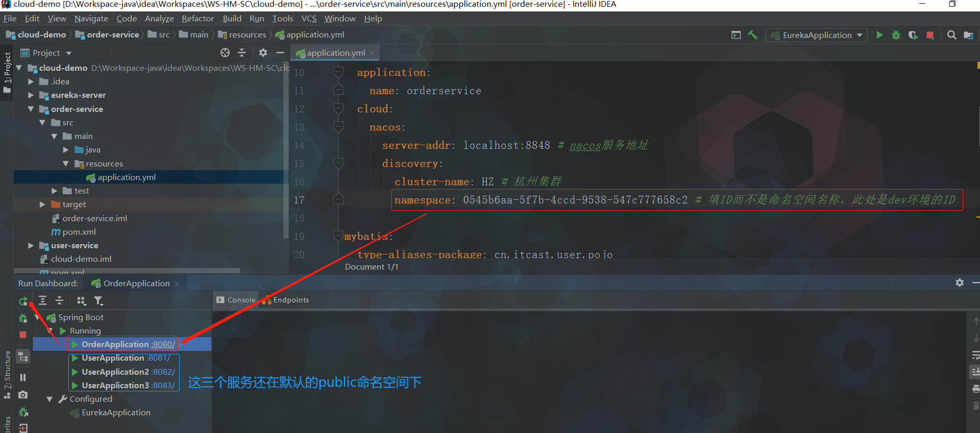Viewport: 980px width, 433px height.
Task: Open the VCS menu
Action: [x=309, y=18]
